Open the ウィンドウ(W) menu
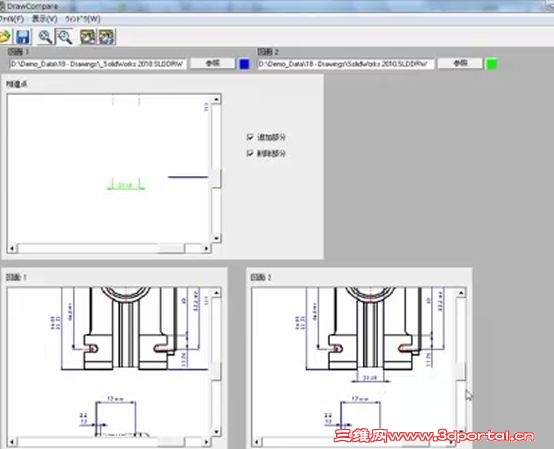 83,19
